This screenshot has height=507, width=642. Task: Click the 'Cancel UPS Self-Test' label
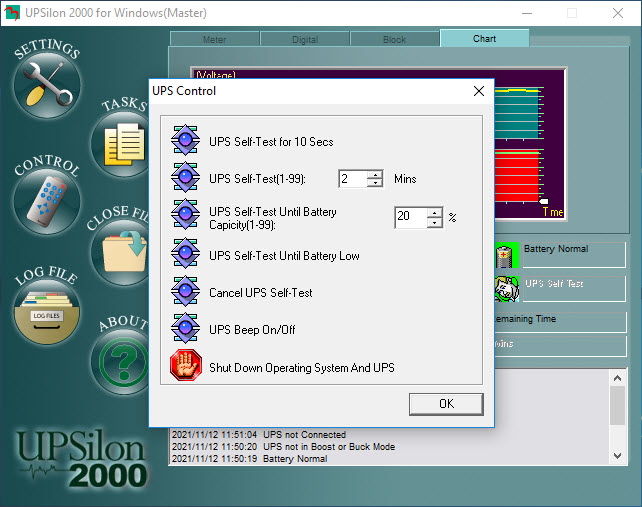(x=261, y=293)
